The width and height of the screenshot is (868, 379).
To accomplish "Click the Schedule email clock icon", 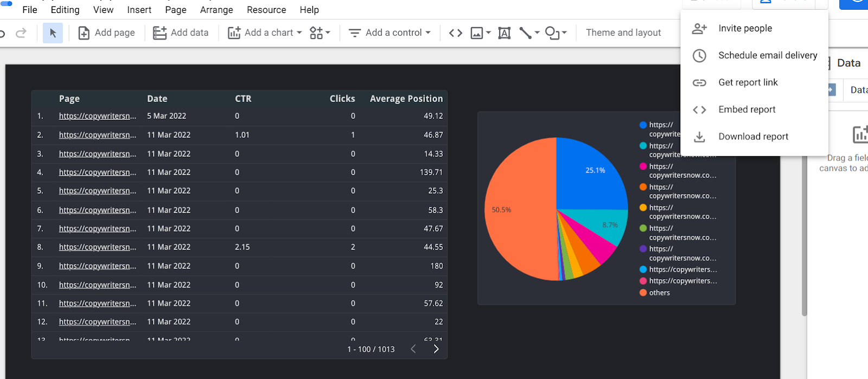I will point(699,55).
